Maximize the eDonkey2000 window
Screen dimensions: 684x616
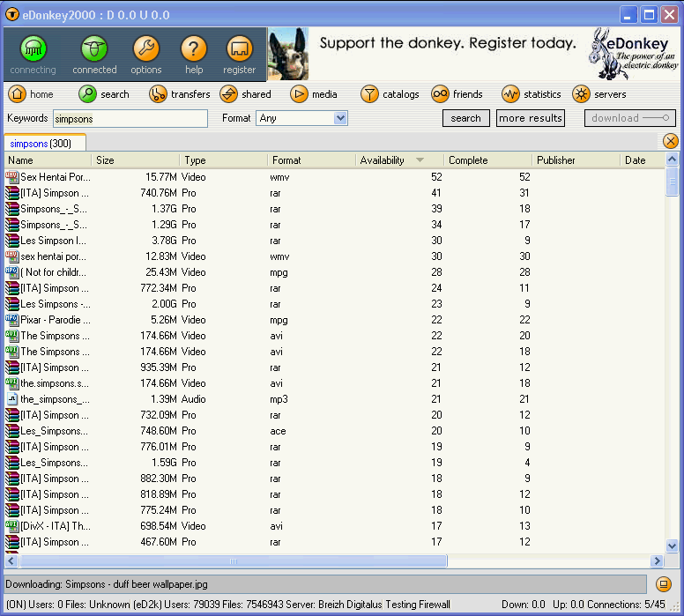pyautogui.click(x=649, y=15)
